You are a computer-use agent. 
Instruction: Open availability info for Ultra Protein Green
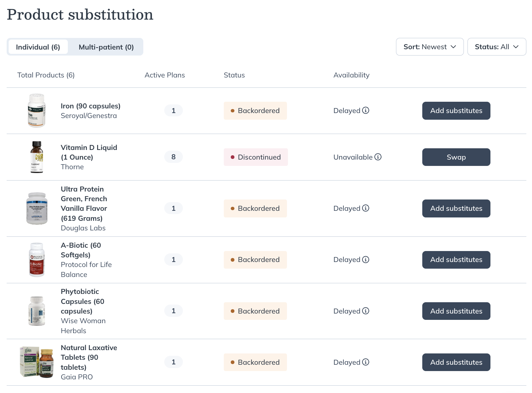tap(366, 208)
